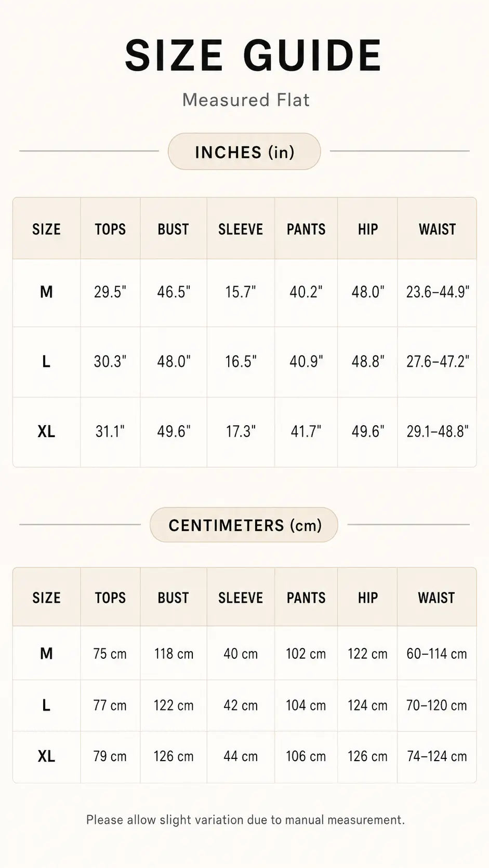The height and width of the screenshot is (868, 489).
Task: Click the manual measurement variation note
Action: [245, 820]
